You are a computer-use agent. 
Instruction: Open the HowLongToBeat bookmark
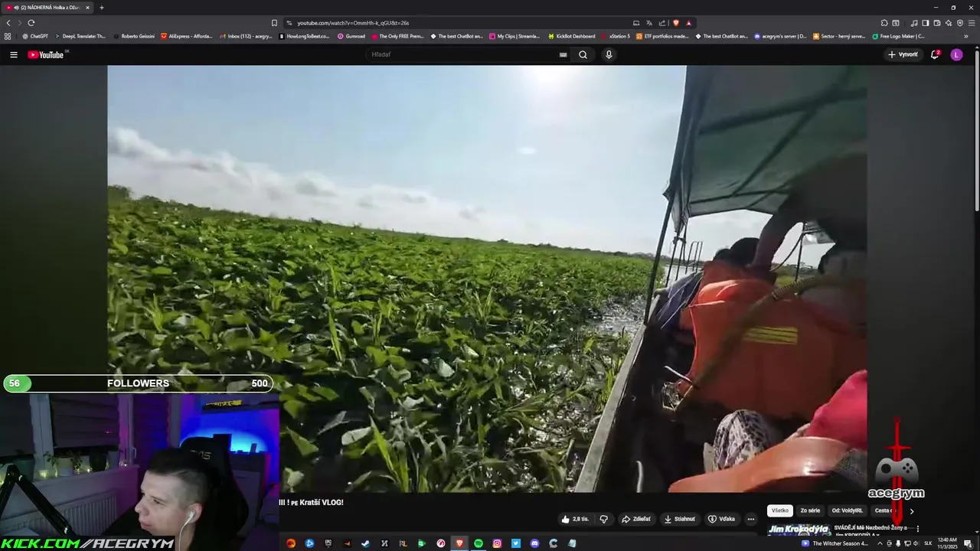pyautogui.click(x=304, y=36)
